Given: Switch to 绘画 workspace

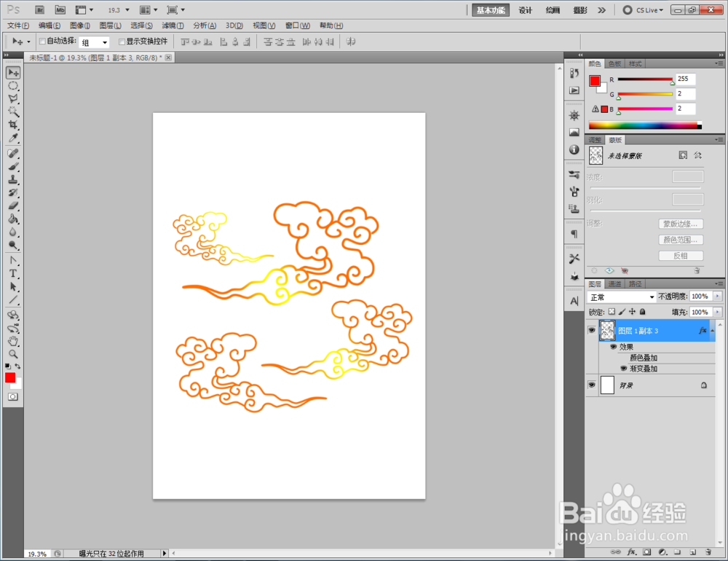Looking at the screenshot, I should tap(553, 10).
